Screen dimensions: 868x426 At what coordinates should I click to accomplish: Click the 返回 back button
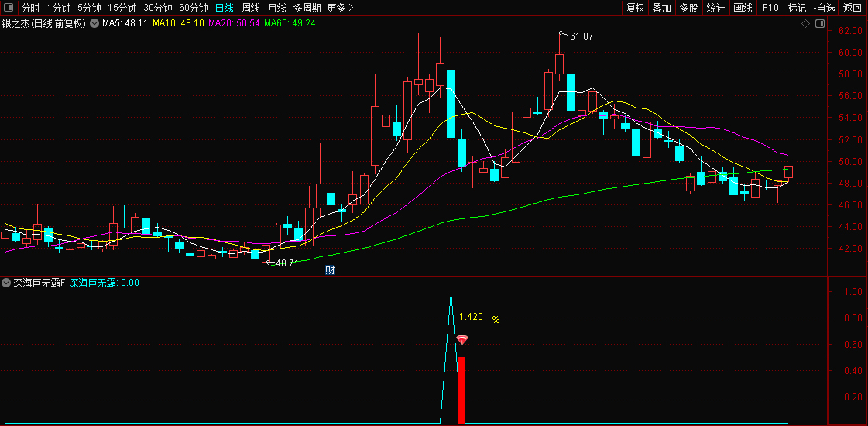coord(853,8)
